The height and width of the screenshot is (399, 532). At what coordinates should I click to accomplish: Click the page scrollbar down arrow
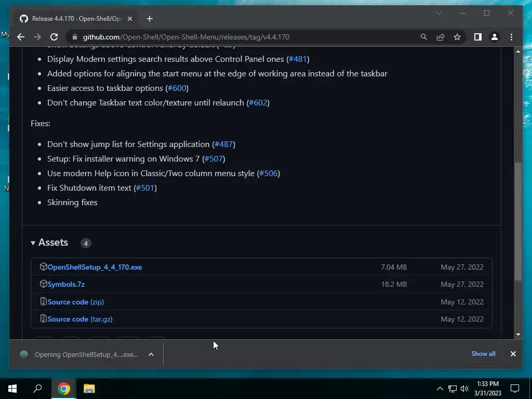518,335
